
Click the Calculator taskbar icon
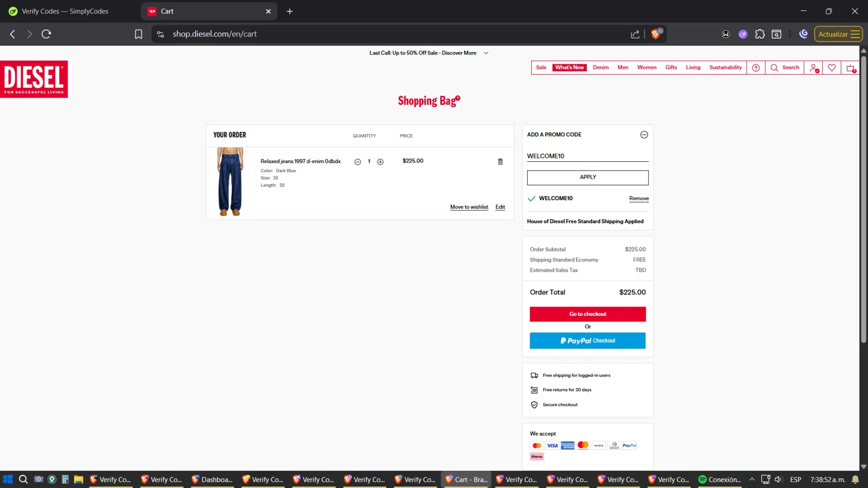click(x=65, y=479)
